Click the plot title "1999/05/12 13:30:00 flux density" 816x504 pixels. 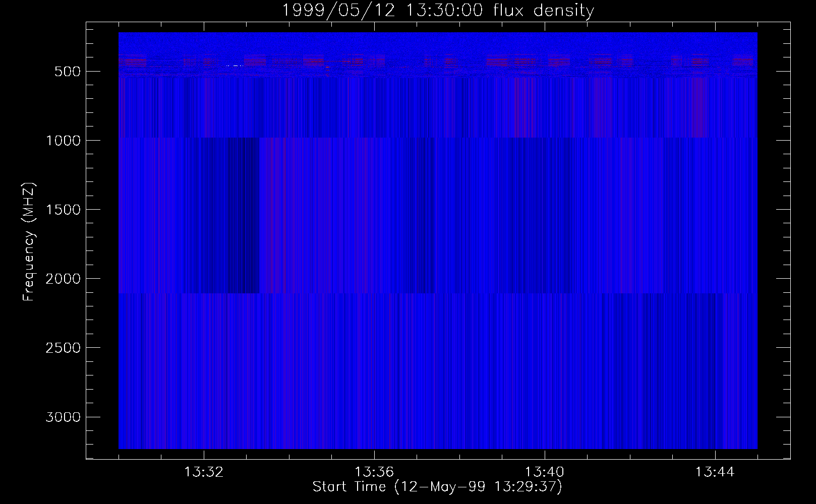coord(438,10)
